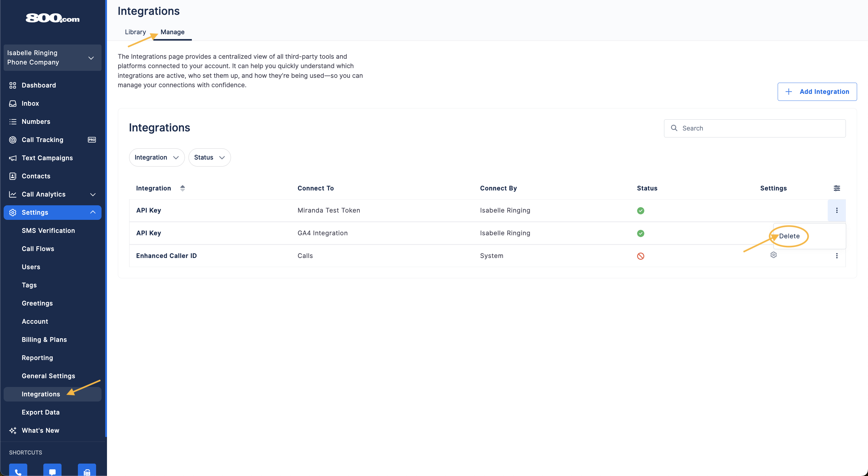The image size is (868, 476).
Task: Click the Call Tracking target icon
Action: [x=13, y=140]
